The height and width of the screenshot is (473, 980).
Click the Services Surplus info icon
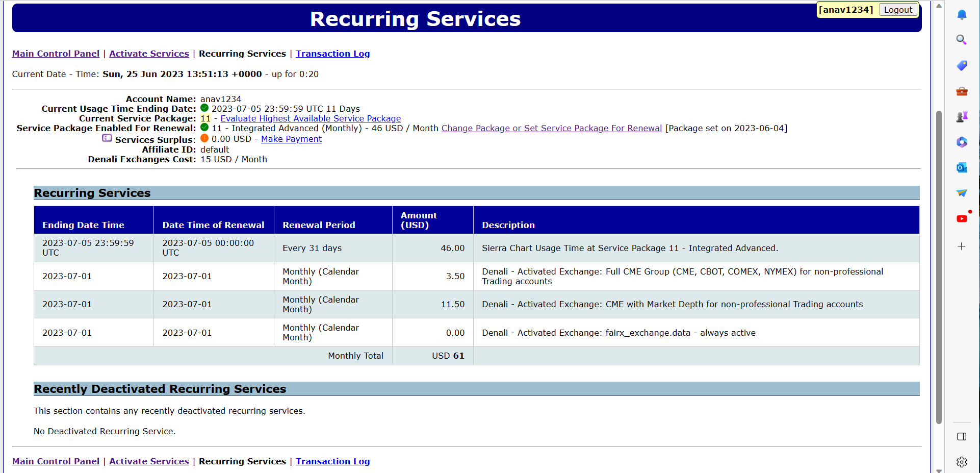pyautogui.click(x=107, y=138)
